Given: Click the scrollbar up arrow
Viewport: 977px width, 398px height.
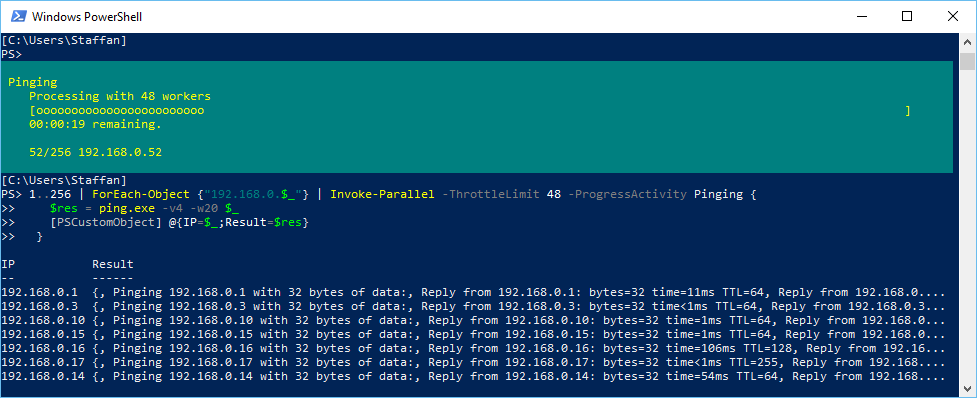Looking at the screenshot, I should [x=968, y=42].
